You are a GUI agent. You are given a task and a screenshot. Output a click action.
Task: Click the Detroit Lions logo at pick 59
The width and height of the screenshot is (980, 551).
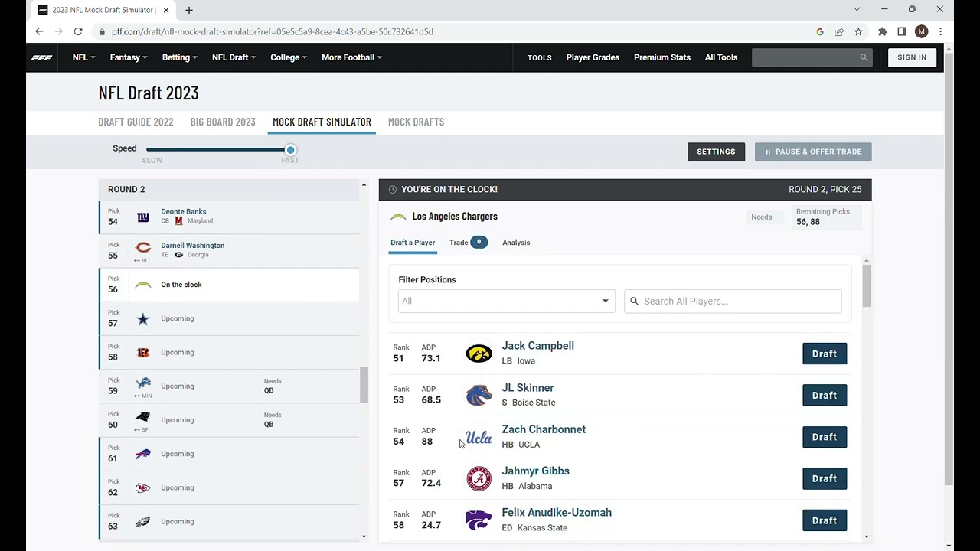[143, 383]
